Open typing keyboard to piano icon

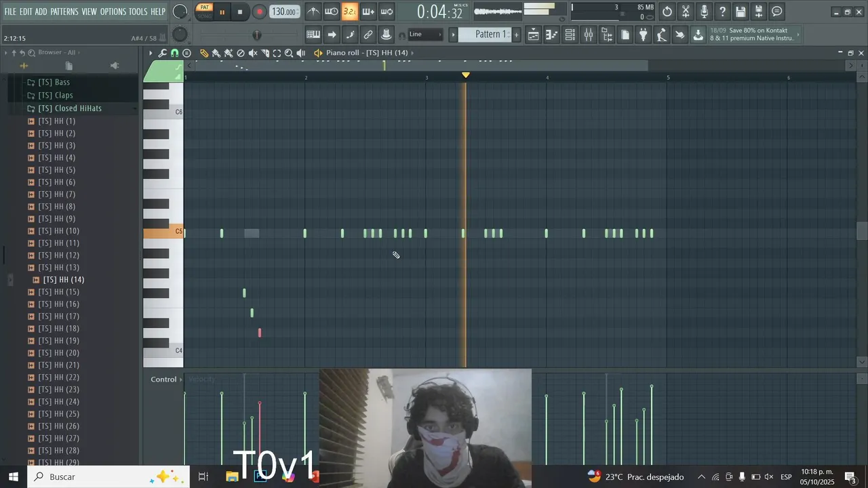313,35
